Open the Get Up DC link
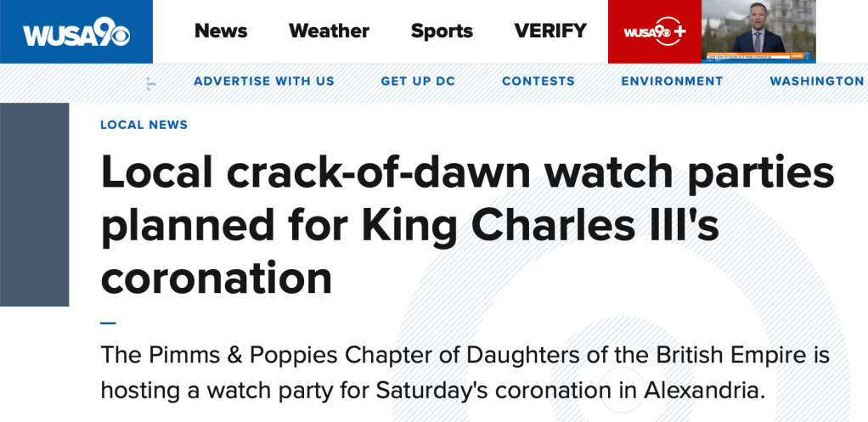The height and width of the screenshot is (422, 868). pos(418,82)
